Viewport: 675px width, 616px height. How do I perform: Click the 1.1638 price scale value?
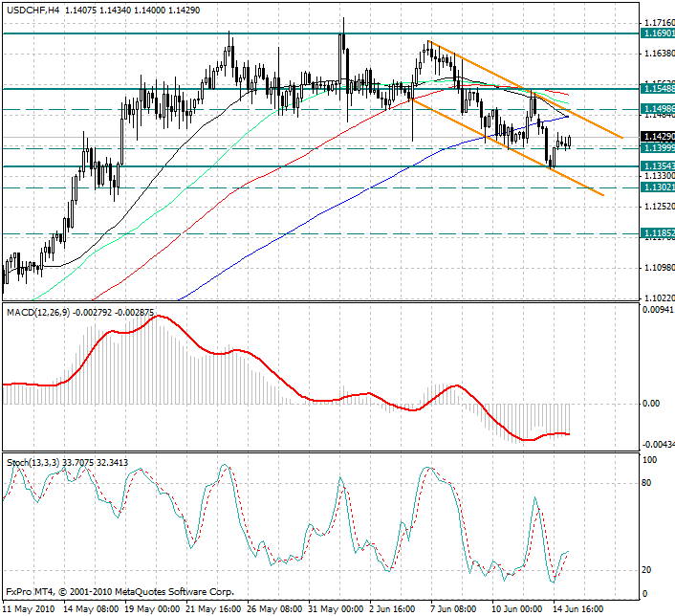[659, 54]
